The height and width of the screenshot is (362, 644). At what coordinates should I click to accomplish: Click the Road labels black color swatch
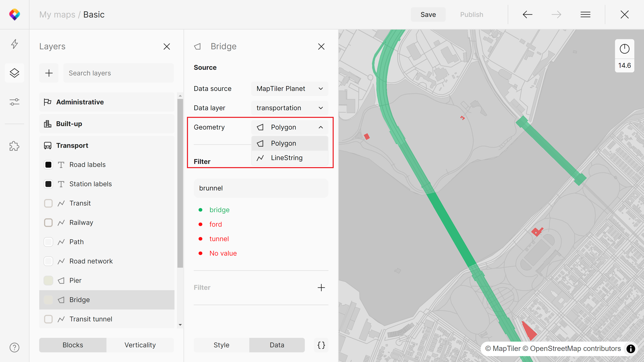coord(48,165)
